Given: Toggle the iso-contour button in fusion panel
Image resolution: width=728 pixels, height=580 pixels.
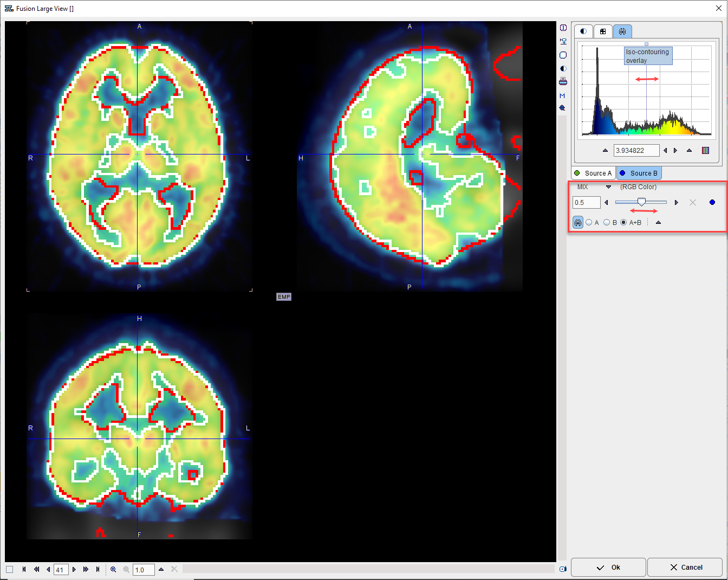Looking at the screenshot, I should pyautogui.click(x=578, y=222).
